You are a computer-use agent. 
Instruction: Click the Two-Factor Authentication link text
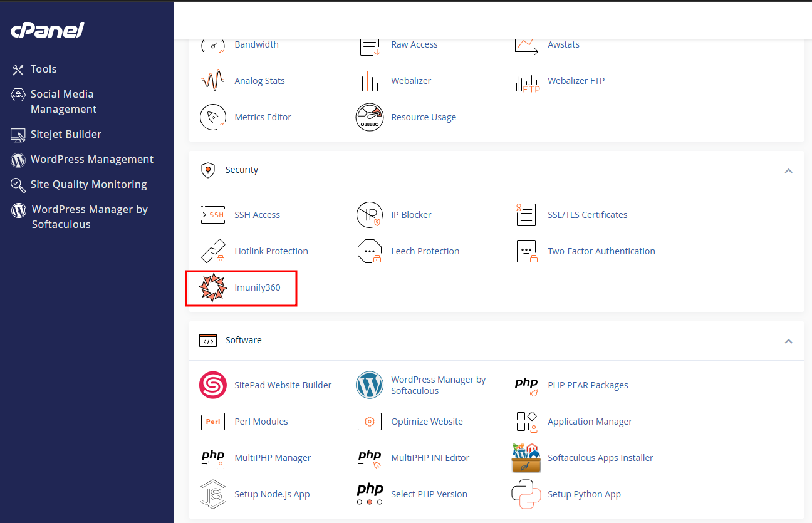click(601, 251)
